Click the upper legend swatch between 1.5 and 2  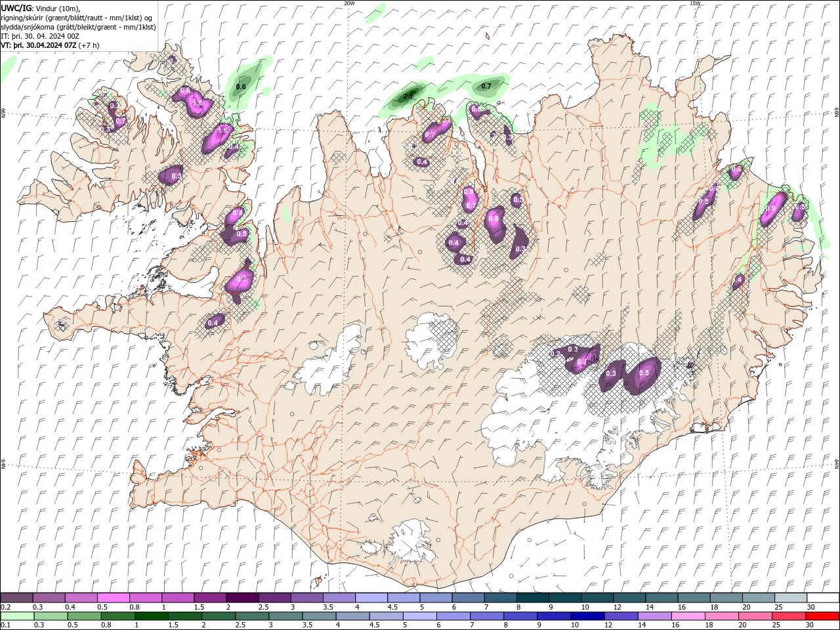210,598
